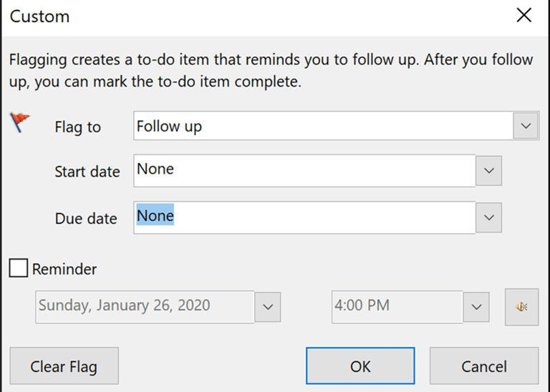This screenshot has width=550, height=392.
Task: Confirm with the OK button
Action: click(x=360, y=366)
